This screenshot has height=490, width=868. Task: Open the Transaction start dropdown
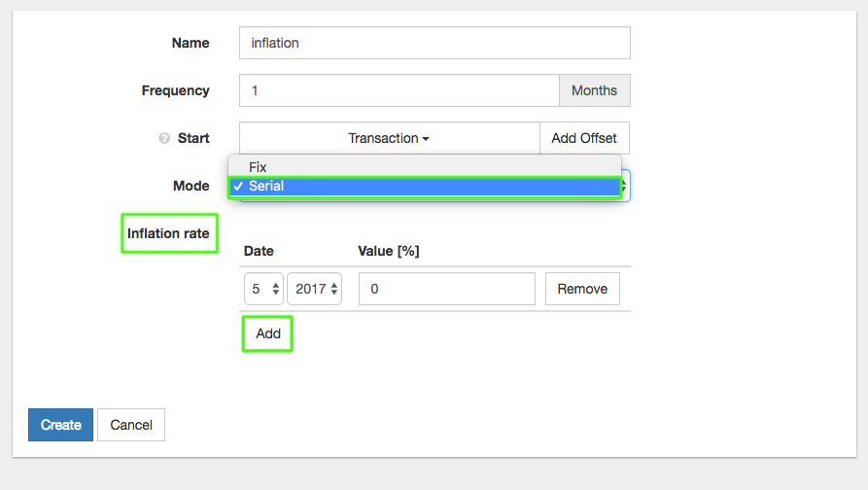(389, 138)
